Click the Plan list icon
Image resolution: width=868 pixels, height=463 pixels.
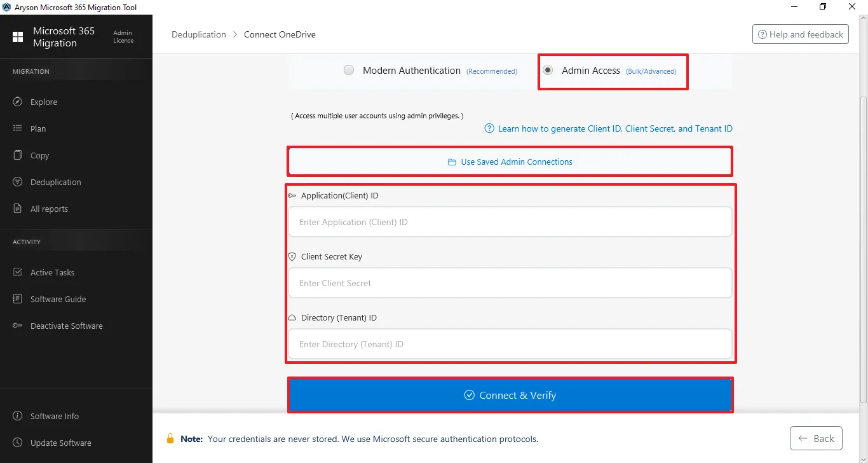coord(18,128)
